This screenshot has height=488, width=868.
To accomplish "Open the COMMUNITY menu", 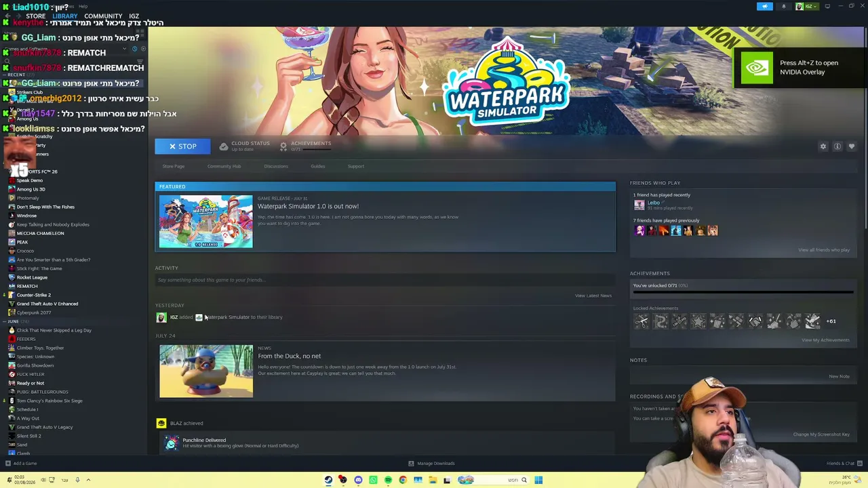I will 103,16.
